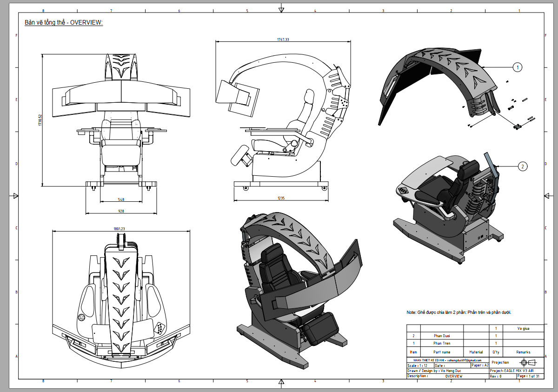Select balloon number 1 callout
This screenshot has width=558, height=392.
[x=518, y=67]
